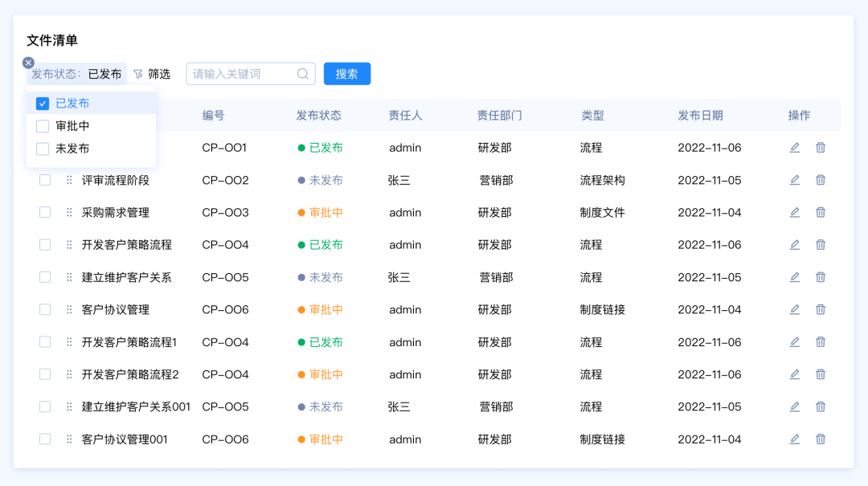Select the row checkbox for 客户协议管理
Screen dimensions: 868x486
pos(45,309)
